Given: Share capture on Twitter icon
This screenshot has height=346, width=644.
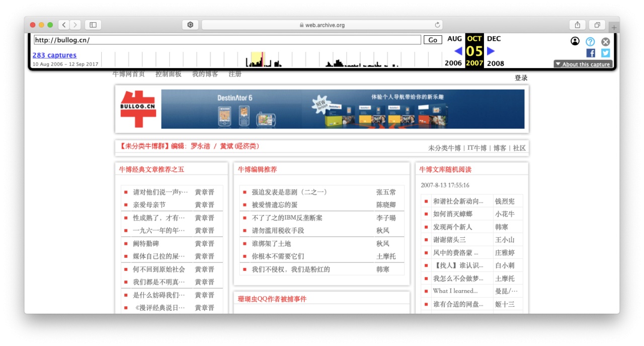Looking at the screenshot, I should tap(605, 53).
